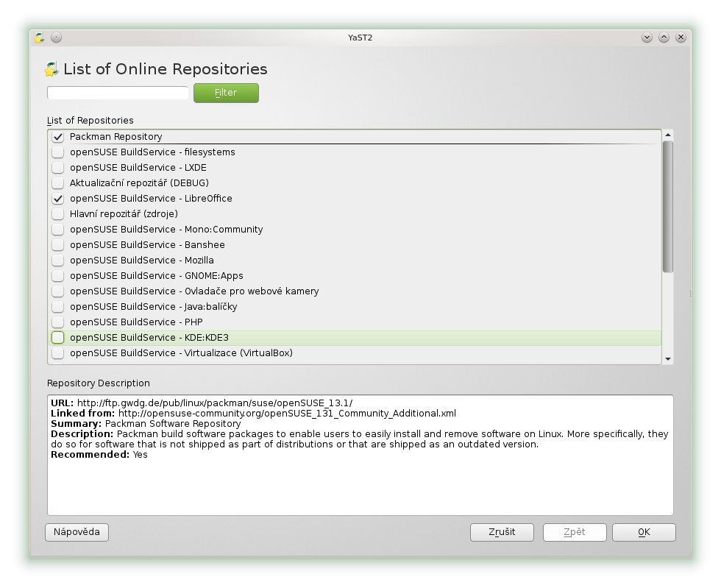This screenshot has width=721, height=588.
Task: Enable the GNOME:Apps repository checkbox
Action: click(58, 276)
